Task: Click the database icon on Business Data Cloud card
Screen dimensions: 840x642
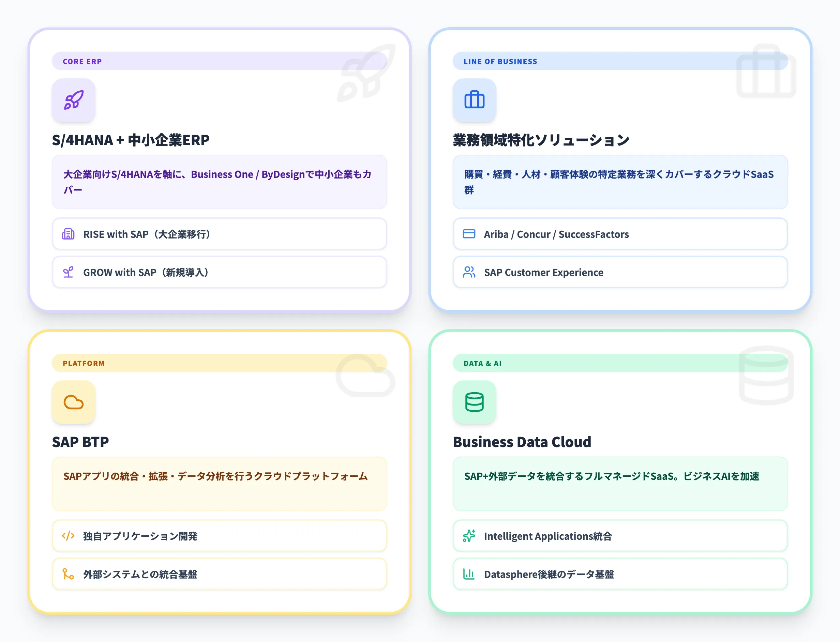Action: [474, 402]
